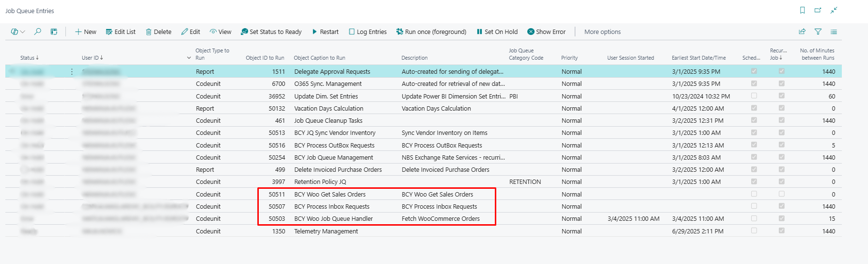Click the Delete trash action
Image resolution: width=868 pixels, height=264 pixels.
click(x=158, y=32)
